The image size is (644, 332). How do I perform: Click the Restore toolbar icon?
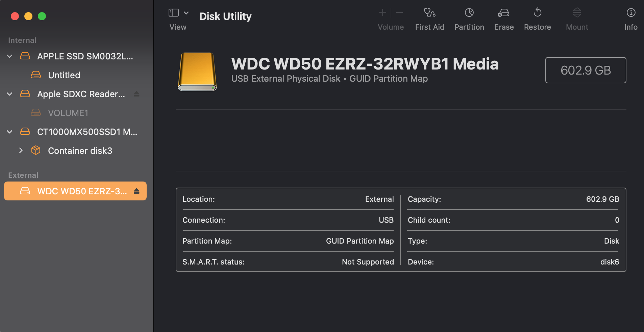click(x=537, y=13)
